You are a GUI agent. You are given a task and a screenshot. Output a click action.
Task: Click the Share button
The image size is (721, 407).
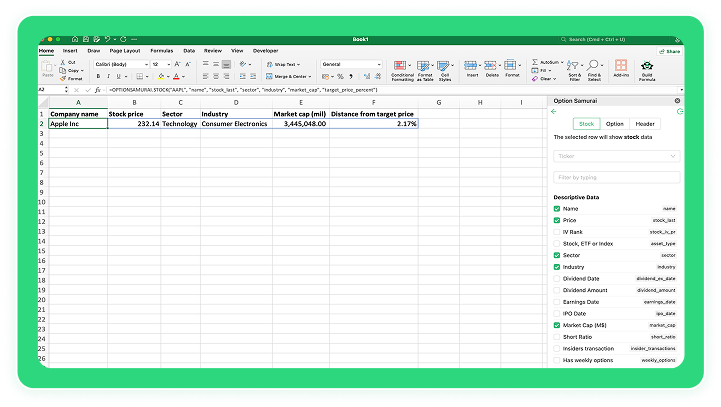click(670, 50)
